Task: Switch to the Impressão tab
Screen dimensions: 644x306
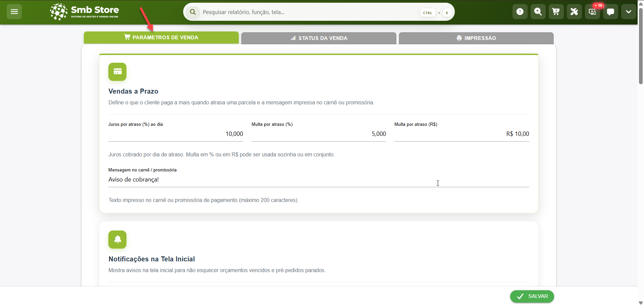Action: click(x=476, y=38)
